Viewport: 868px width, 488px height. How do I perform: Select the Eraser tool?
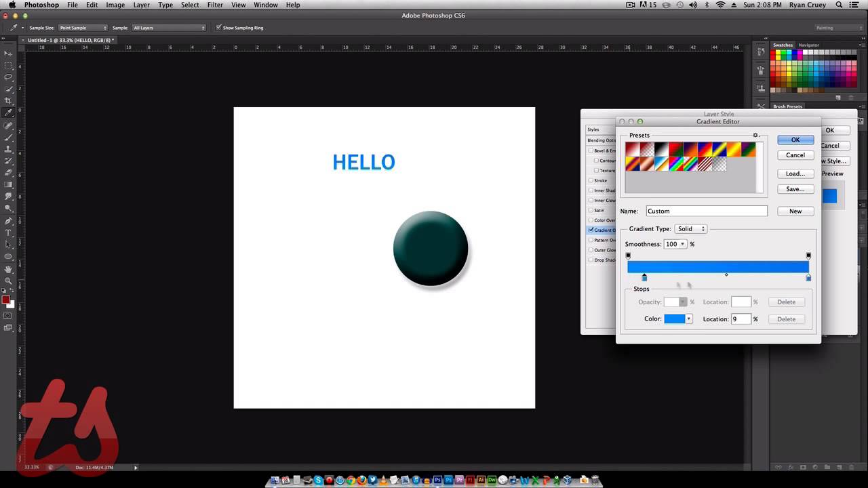coord(8,173)
